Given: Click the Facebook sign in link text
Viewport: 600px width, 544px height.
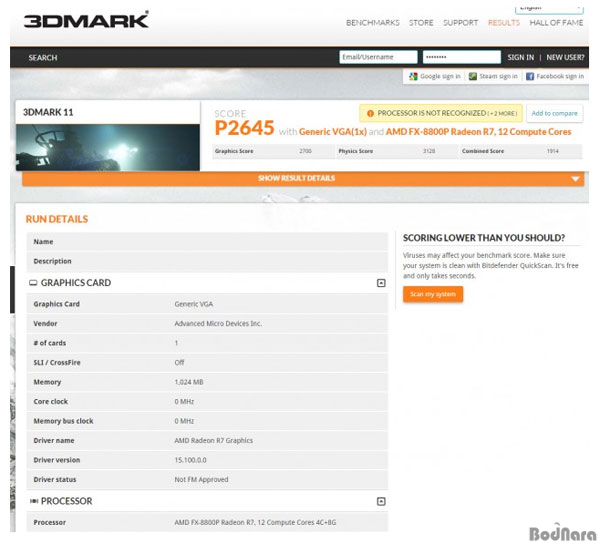Looking at the screenshot, I should click(560, 77).
